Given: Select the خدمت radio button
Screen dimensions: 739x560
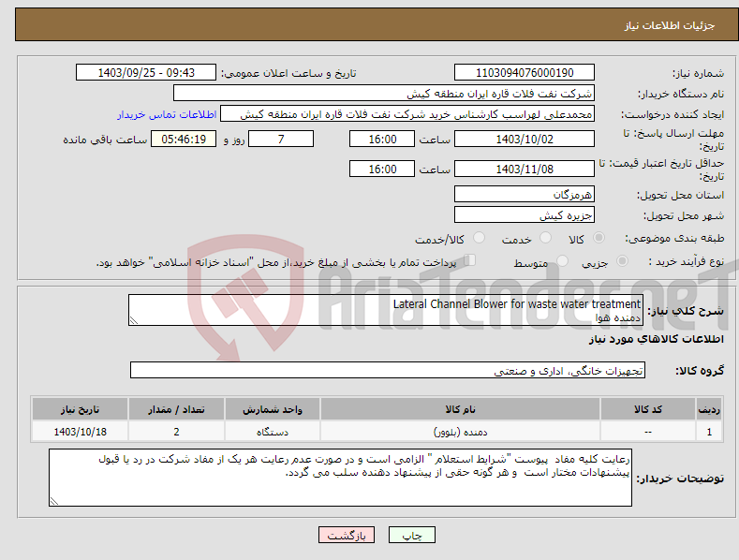Looking at the screenshot, I should 545,238.
